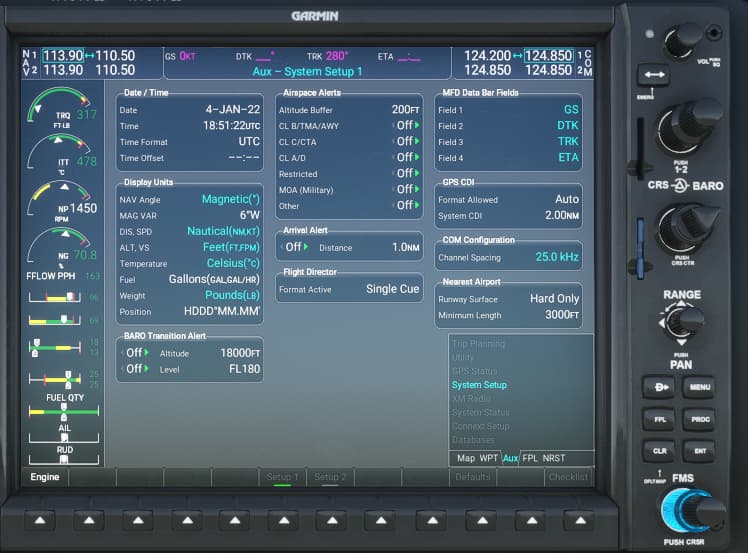Open the ALT, VS Feet units selector

click(x=231, y=247)
